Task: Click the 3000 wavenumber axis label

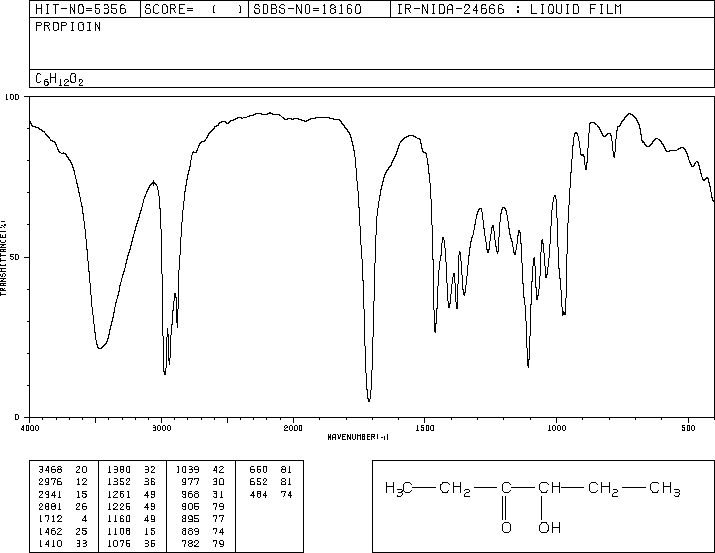Action: click(x=162, y=428)
